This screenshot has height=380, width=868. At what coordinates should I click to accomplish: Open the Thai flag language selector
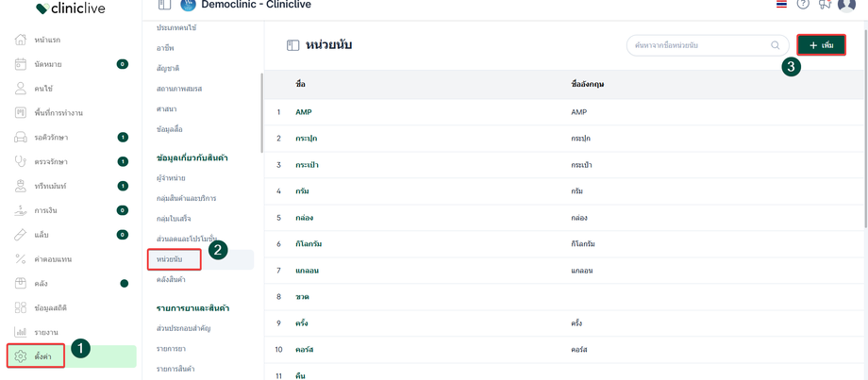coord(781,5)
